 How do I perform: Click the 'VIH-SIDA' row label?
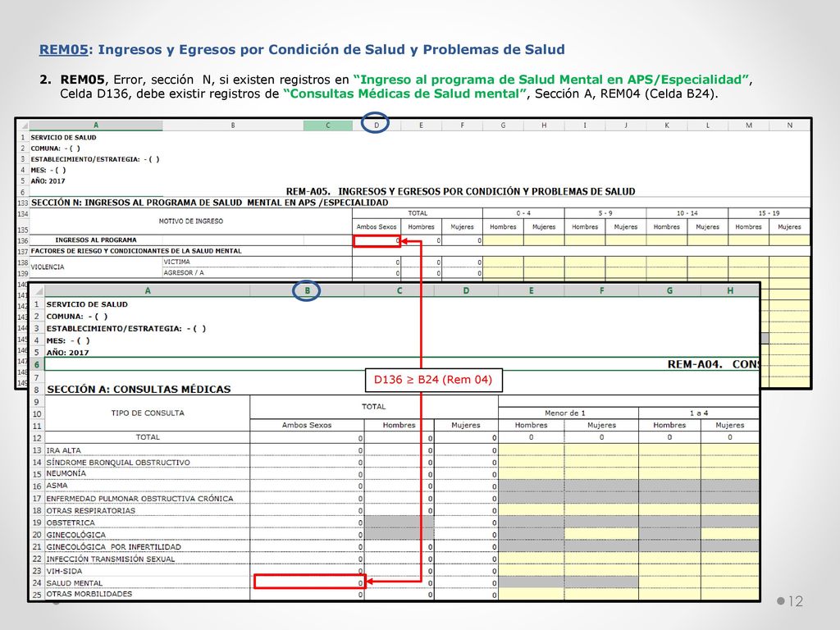[64, 571]
